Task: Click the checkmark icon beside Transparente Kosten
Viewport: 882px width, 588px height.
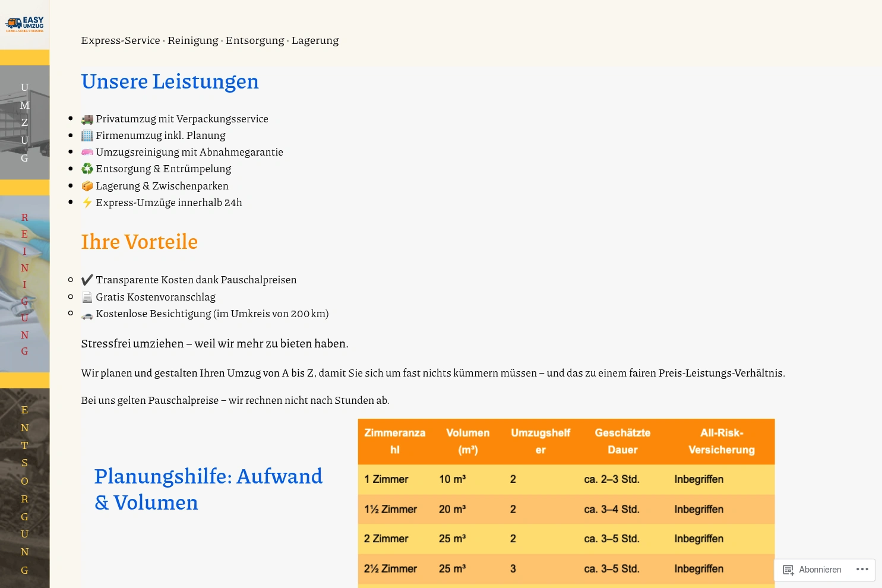Action: click(x=87, y=280)
